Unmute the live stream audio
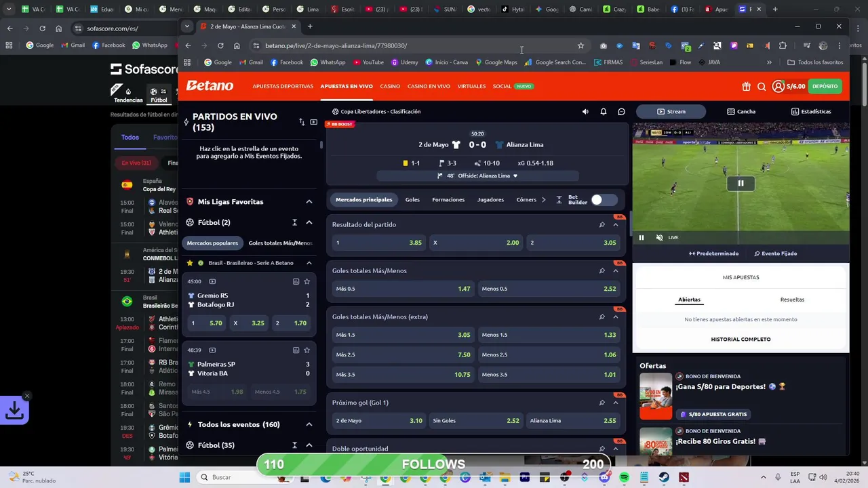This screenshot has width=868, height=488. (x=659, y=237)
